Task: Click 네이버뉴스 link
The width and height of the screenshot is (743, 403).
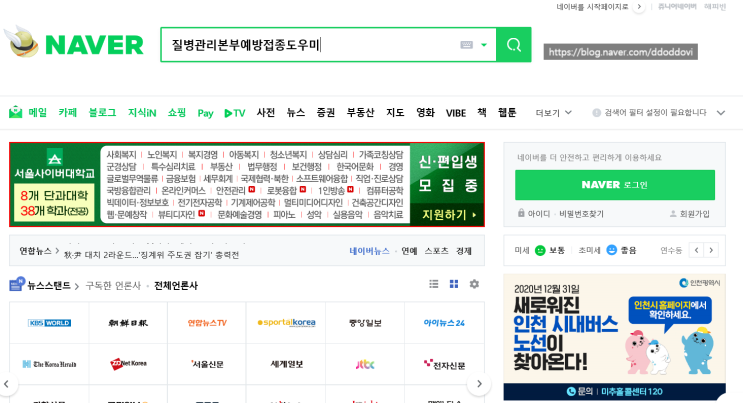Action: tap(369, 251)
